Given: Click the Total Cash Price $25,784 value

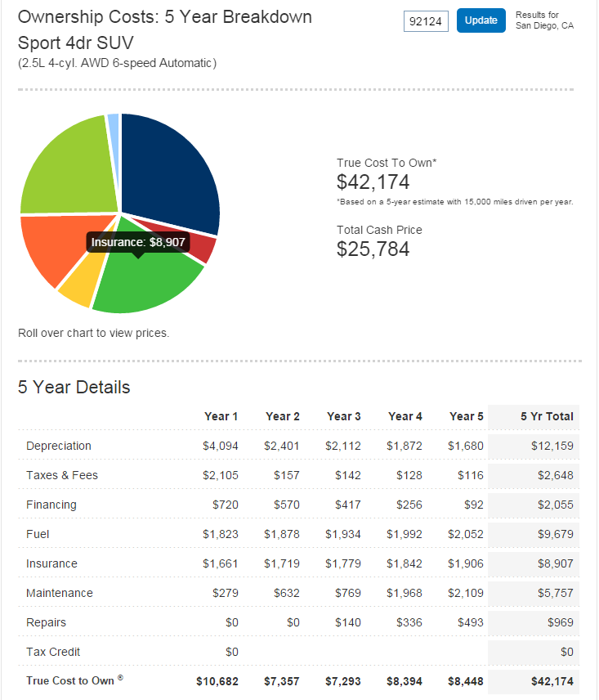Looking at the screenshot, I should 373,249.
